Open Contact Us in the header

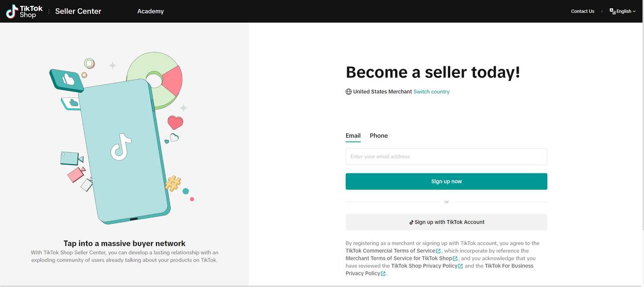pyautogui.click(x=582, y=11)
